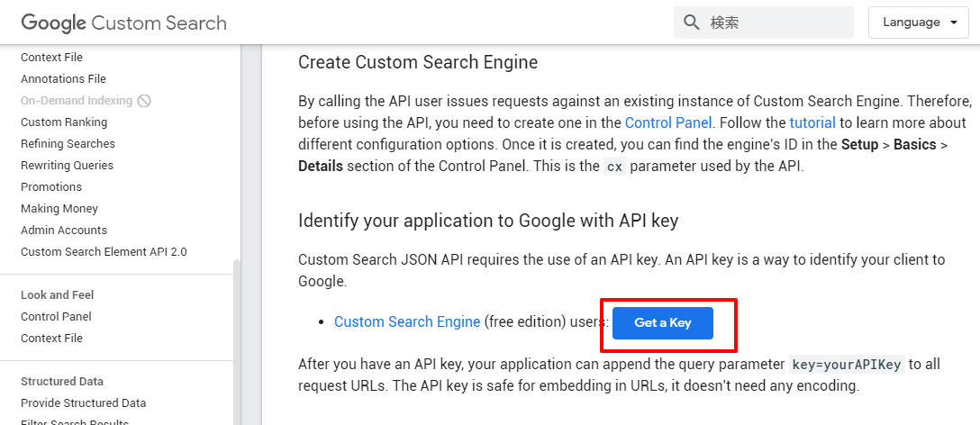Viewport: 980px width, 425px height.
Task: Click the search magnifier icon
Action: point(692,23)
